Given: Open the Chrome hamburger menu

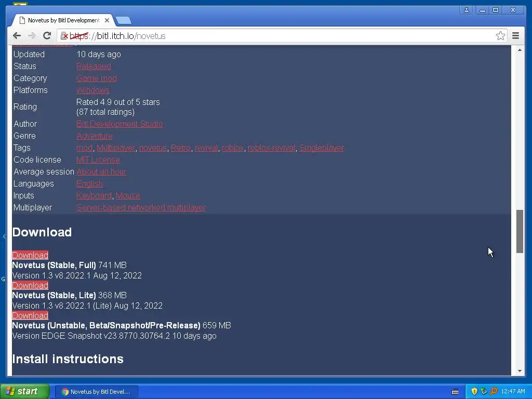Looking at the screenshot, I should click(x=516, y=36).
